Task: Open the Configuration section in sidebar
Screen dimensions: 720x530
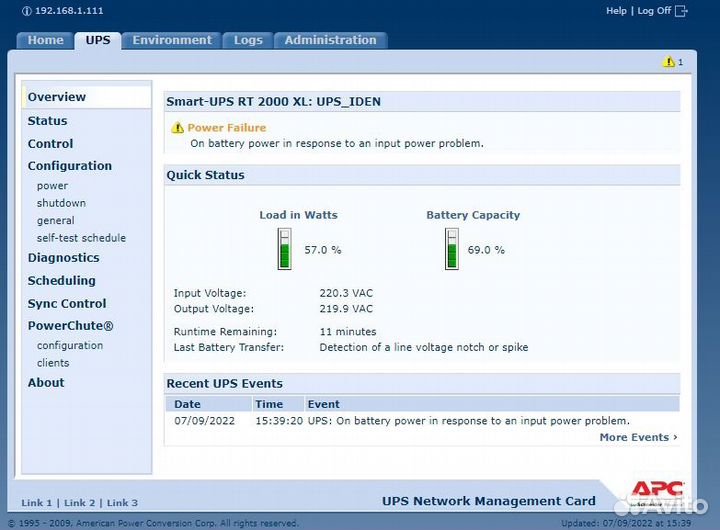Action: click(x=69, y=166)
